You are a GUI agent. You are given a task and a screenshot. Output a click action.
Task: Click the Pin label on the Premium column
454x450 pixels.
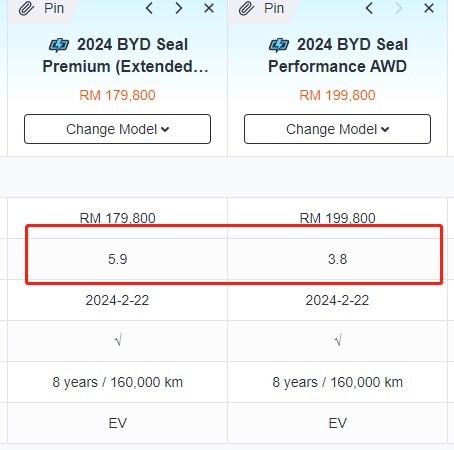(x=54, y=8)
